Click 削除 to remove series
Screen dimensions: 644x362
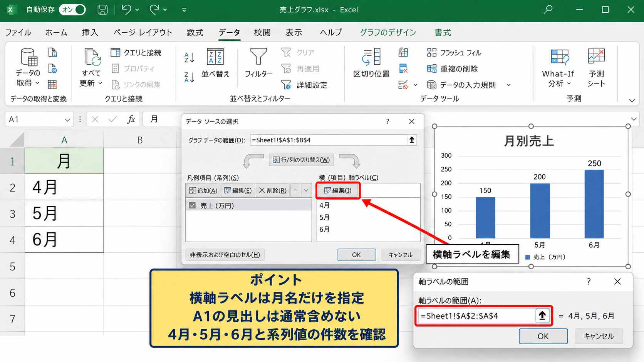pos(272,190)
